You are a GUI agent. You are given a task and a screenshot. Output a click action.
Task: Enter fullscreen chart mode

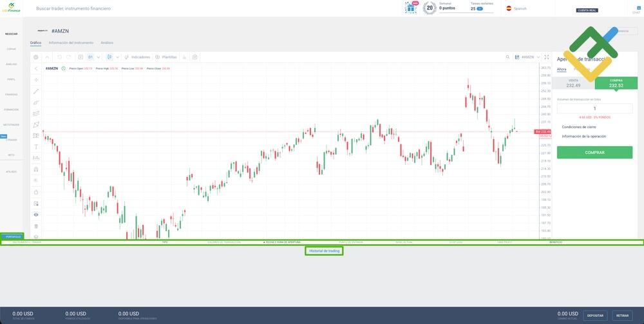click(547, 57)
